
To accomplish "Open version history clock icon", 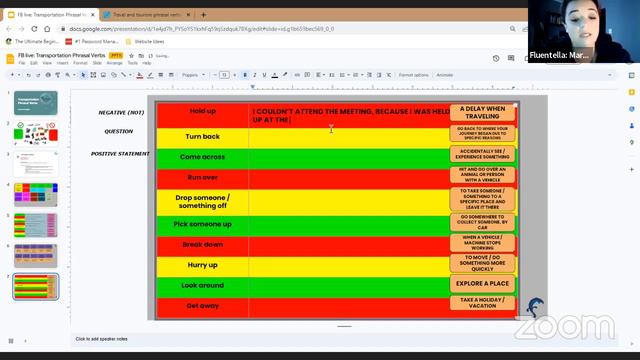I will point(496,58).
